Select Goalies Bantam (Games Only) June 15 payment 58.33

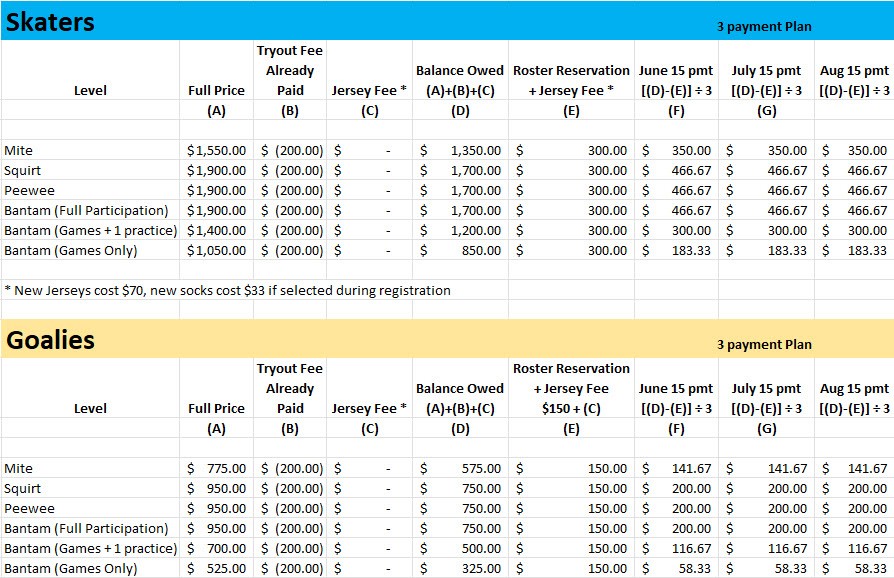[x=677, y=569]
